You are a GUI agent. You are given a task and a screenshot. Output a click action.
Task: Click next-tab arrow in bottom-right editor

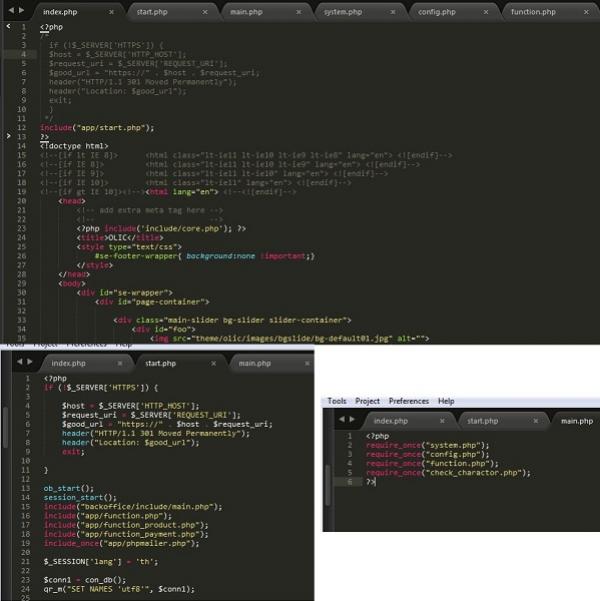click(352, 419)
